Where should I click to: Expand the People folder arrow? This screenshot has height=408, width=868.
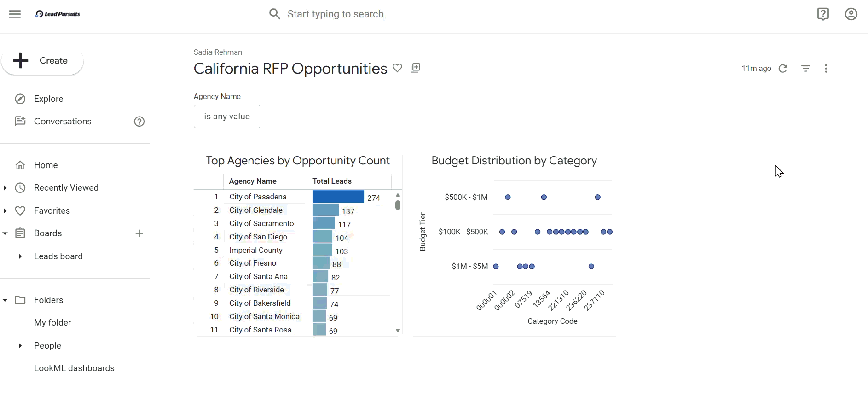(x=20, y=346)
